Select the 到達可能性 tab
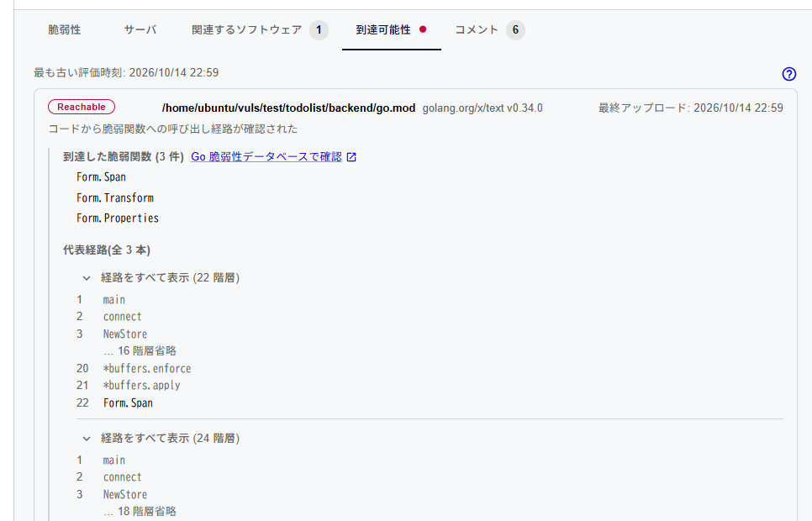 tap(383, 30)
